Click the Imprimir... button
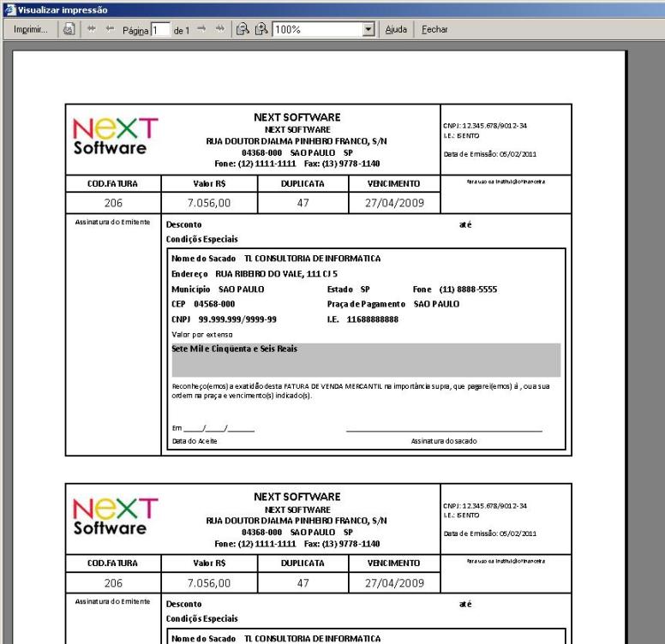The width and height of the screenshot is (665, 644). [x=31, y=30]
